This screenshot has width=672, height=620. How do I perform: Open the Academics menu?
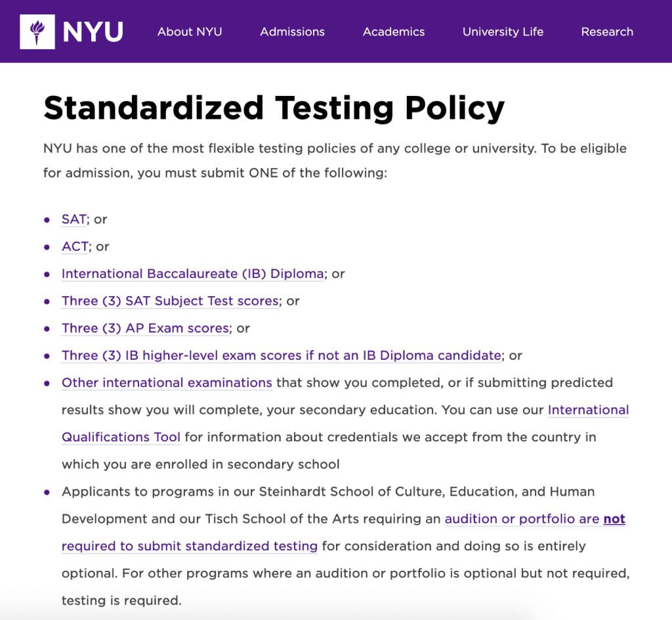(394, 32)
